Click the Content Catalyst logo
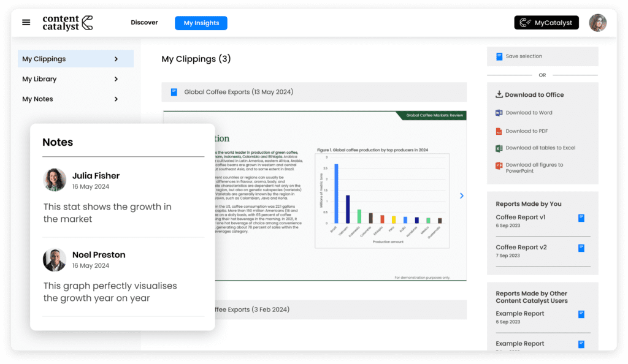The width and height of the screenshot is (628, 364). 67,23
